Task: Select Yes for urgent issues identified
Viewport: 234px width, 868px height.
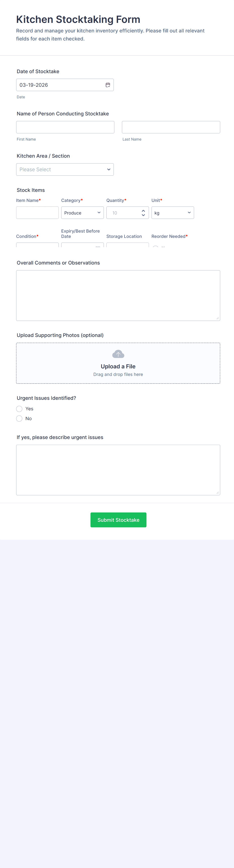Action: click(19, 409)
